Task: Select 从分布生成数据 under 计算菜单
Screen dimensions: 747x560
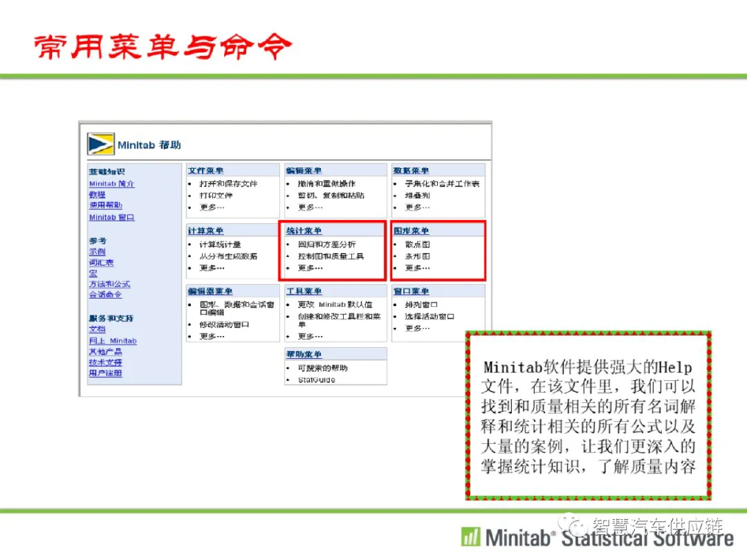Action: (229, 256)
